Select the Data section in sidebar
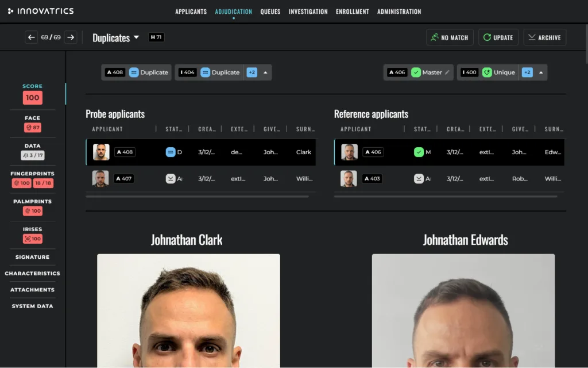This screenshot has width=588, height=368. [33, 151]
